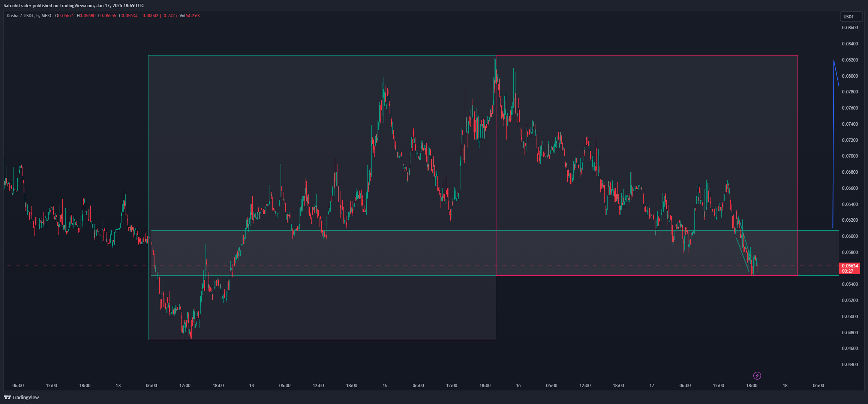Viewport: 868px width, 404px height.
Task: Click the 0.05000 price axis label
Action: point(850,317)
